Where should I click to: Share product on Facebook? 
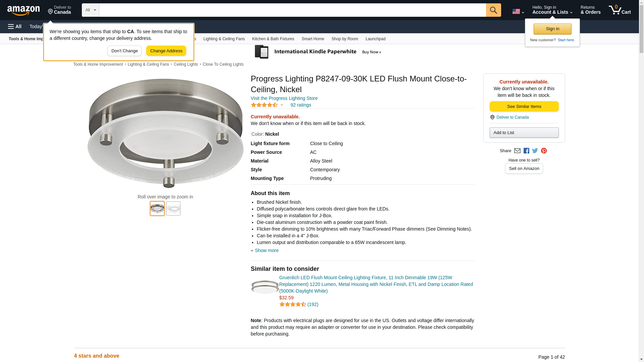pyautogui.click(x=526, y=151)
